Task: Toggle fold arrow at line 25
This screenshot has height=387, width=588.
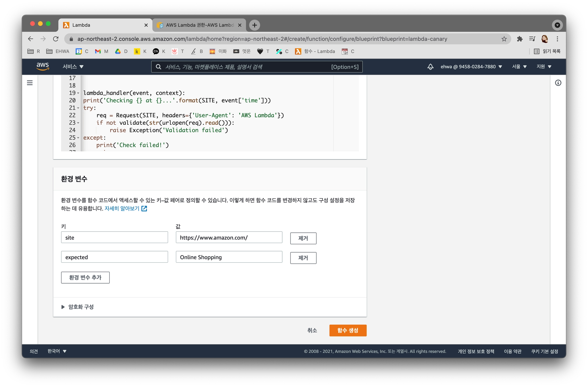Action: click(x=78, y=138)
